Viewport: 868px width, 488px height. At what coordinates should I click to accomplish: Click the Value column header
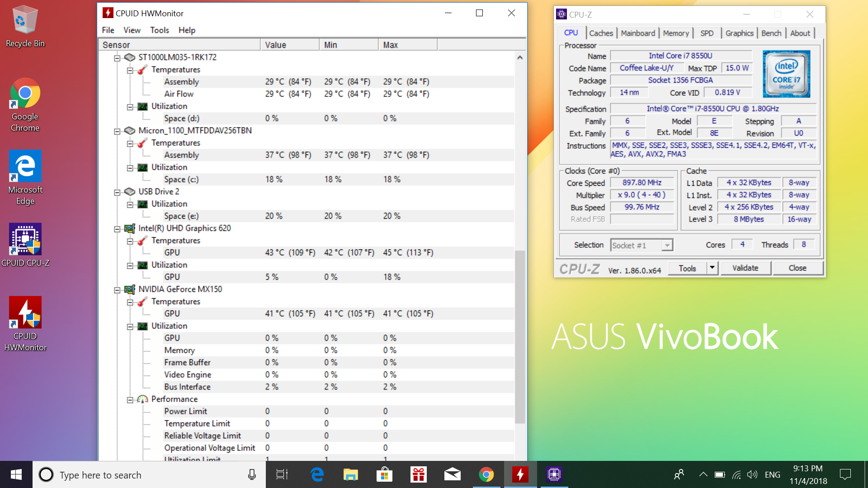point(290,45)
